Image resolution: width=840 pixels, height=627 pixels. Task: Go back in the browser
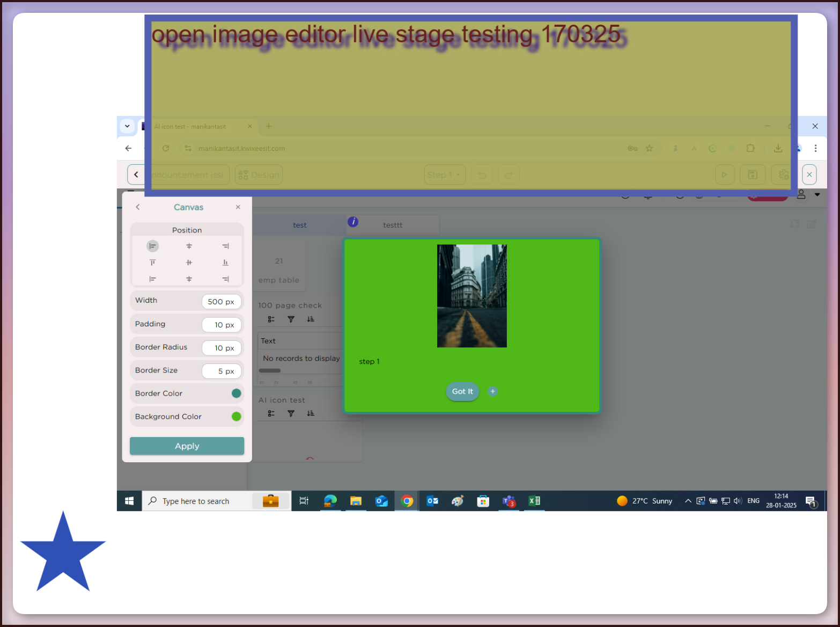[128, 148]
